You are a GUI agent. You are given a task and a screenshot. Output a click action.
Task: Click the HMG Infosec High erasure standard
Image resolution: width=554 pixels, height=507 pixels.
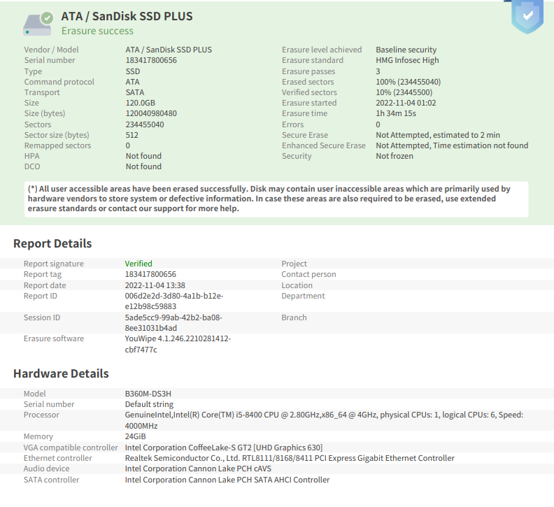(407, 60)
